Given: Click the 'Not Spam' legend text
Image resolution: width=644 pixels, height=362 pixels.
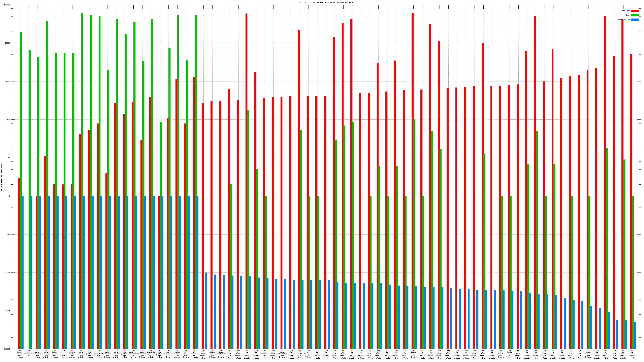Looking at the screenshot, I should (x=626, y=11).
